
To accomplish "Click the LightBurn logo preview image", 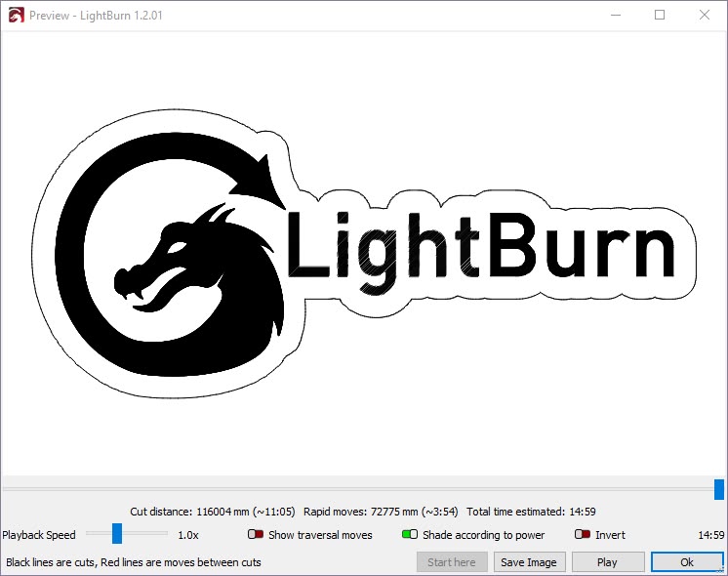I will coord(364,254).
